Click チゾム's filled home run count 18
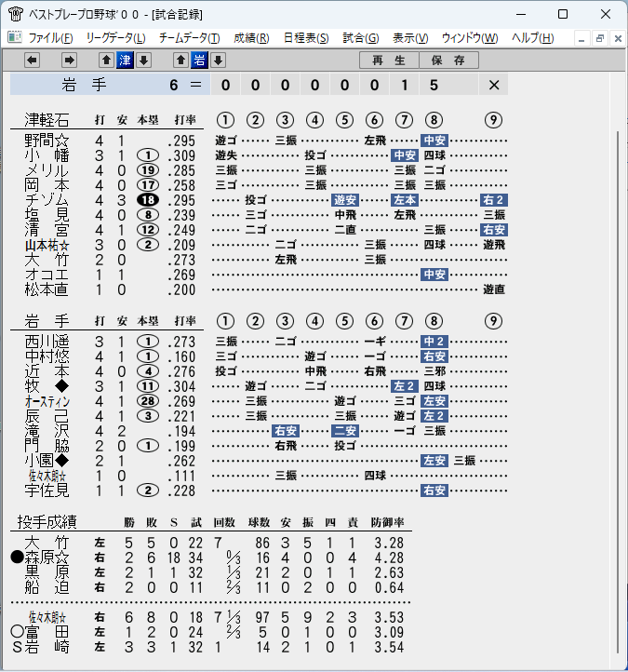The width and height of the screenshot is (628, 672). 148,200
